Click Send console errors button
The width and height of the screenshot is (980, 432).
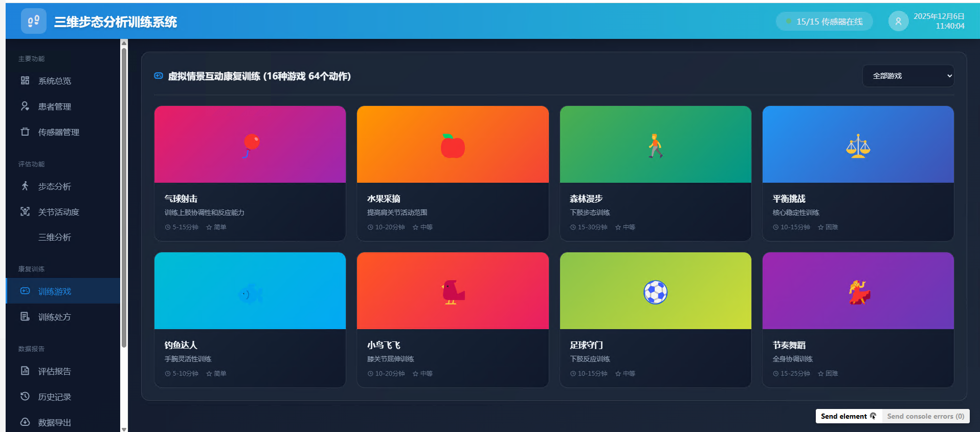pyautogui.click(x=925, y=416)
